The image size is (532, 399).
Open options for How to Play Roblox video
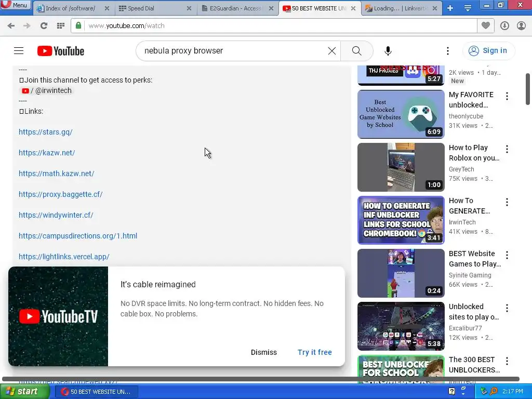click(507, 149)
